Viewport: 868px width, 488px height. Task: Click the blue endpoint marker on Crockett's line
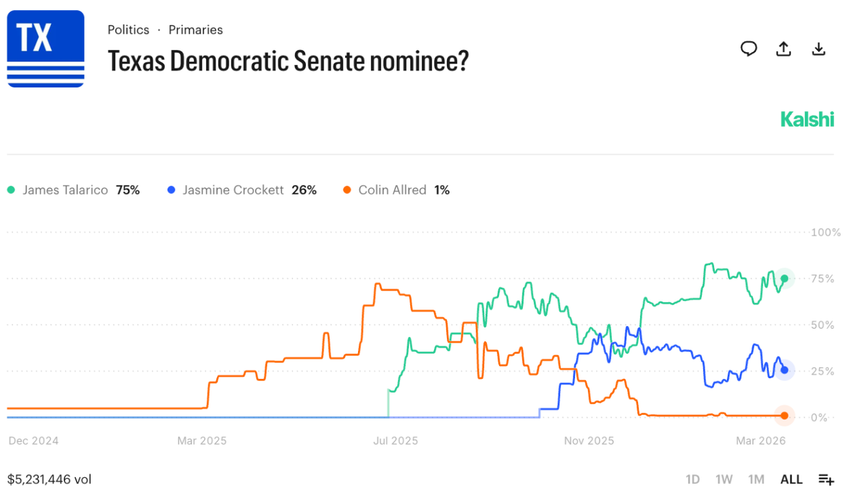point(784,370)
